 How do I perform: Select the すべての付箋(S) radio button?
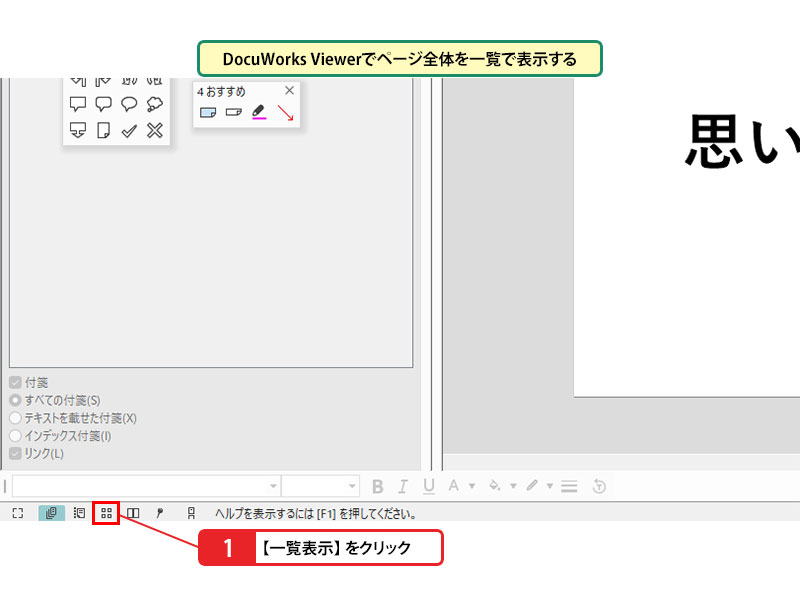[15, 400]
